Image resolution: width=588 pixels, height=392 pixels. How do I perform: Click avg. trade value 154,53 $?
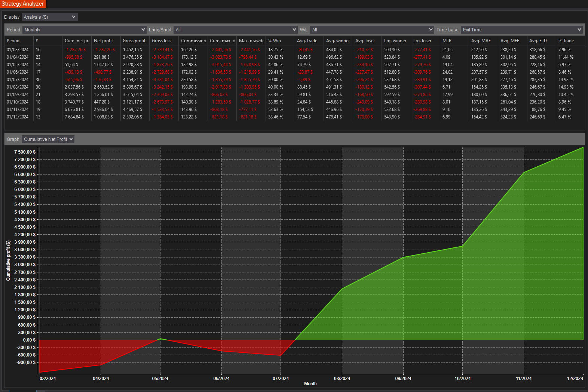(305, 109)
